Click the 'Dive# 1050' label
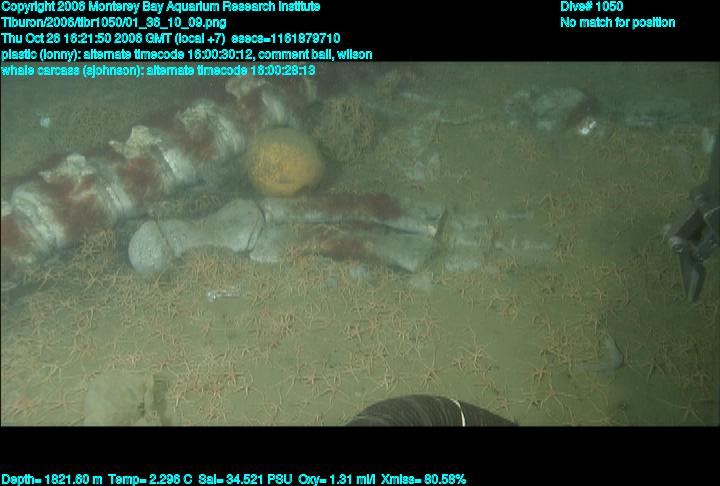This screenshot has width=720, height=486. click(591, 6)
